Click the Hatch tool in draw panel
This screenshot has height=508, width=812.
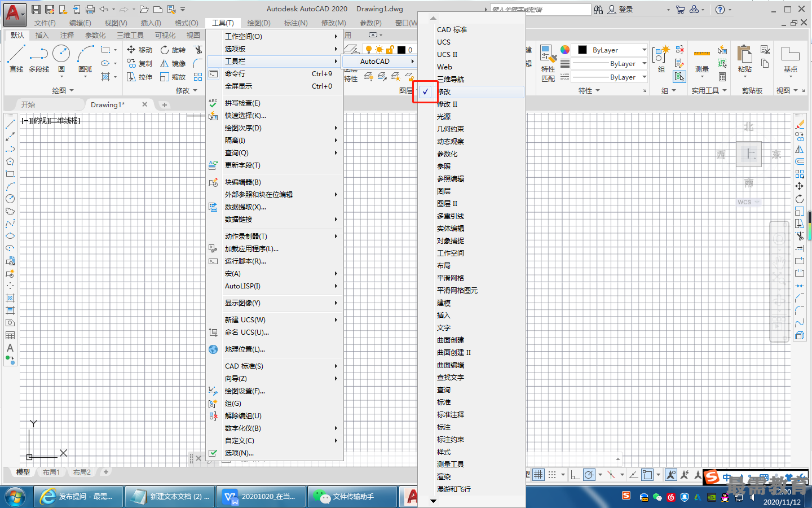coord(105,77)
